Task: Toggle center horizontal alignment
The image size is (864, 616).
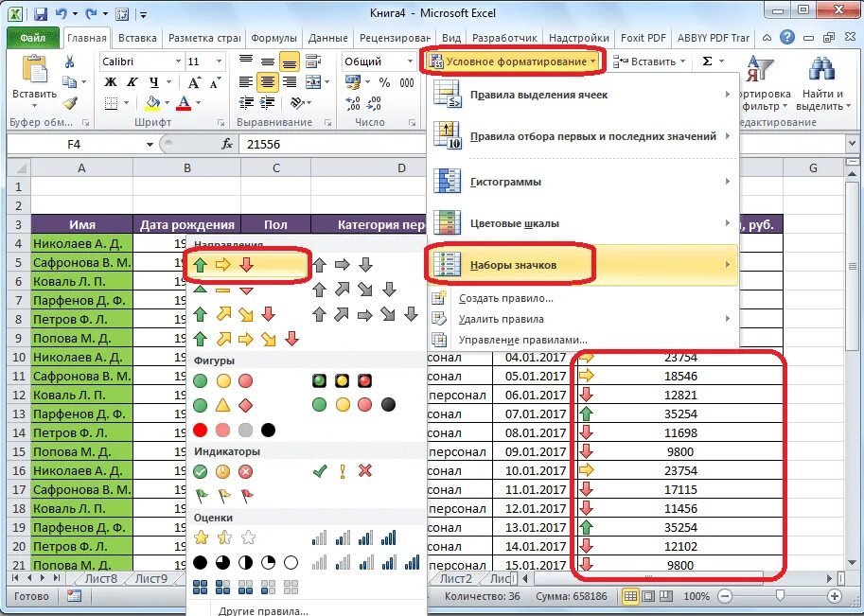Action: click(267, 82)
